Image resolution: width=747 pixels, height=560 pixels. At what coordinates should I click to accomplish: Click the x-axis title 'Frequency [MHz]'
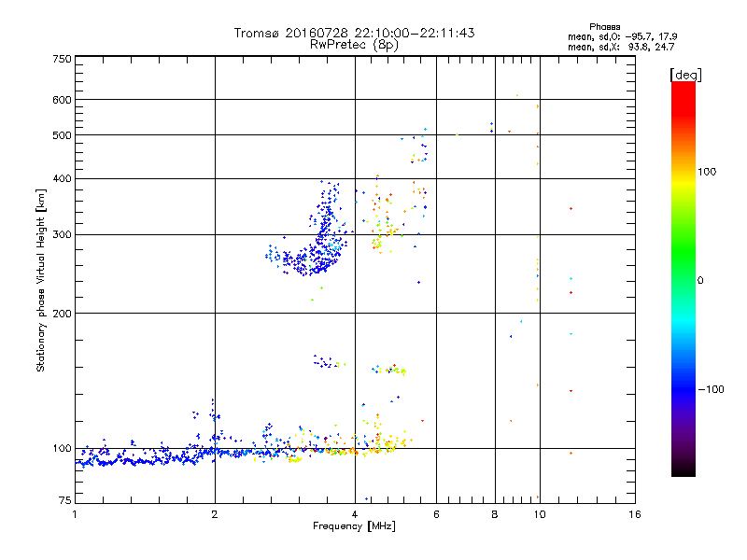[x=354, y=526]
